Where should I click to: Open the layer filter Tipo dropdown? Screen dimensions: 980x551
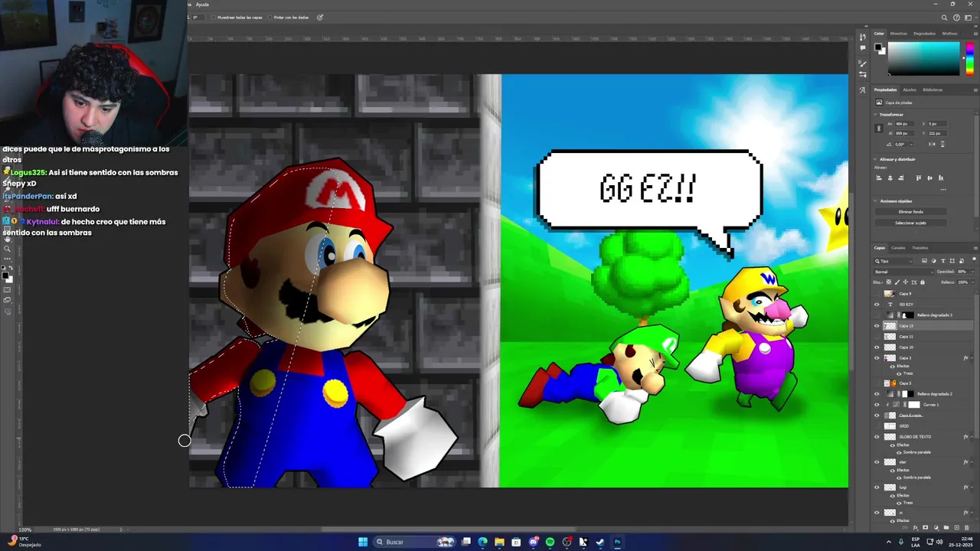point(893,261)
